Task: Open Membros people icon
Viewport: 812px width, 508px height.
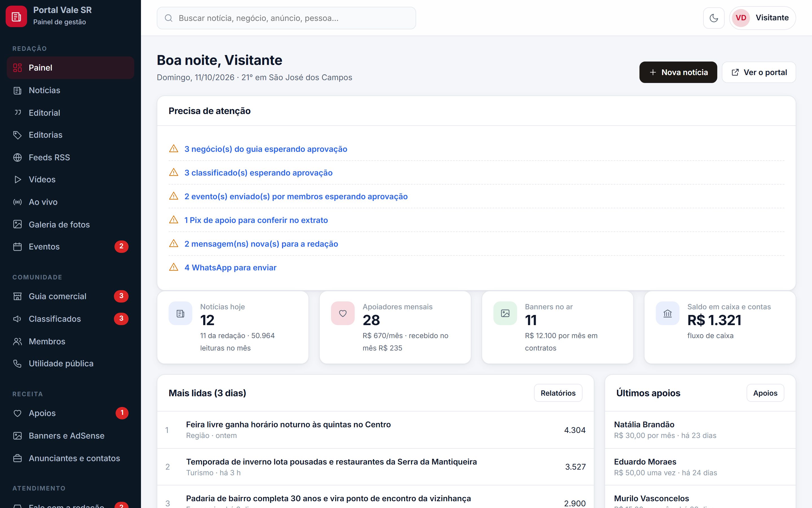Action: (x=17, y=341)
